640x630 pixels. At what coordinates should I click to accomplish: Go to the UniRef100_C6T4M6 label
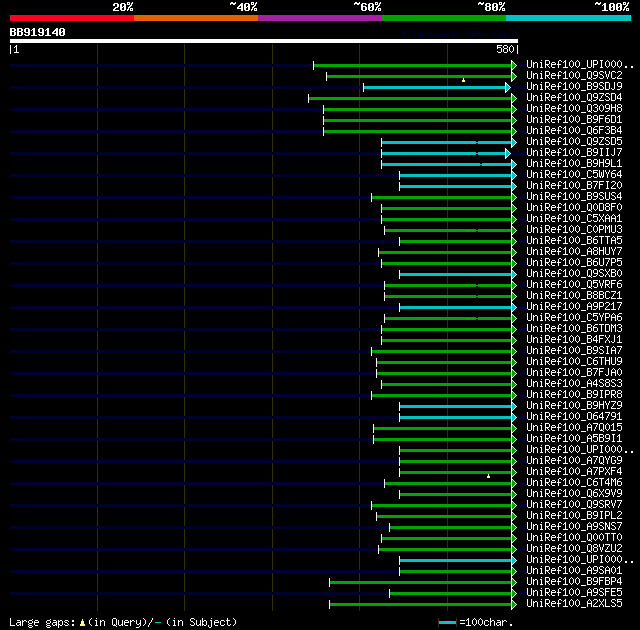[574, 483]
